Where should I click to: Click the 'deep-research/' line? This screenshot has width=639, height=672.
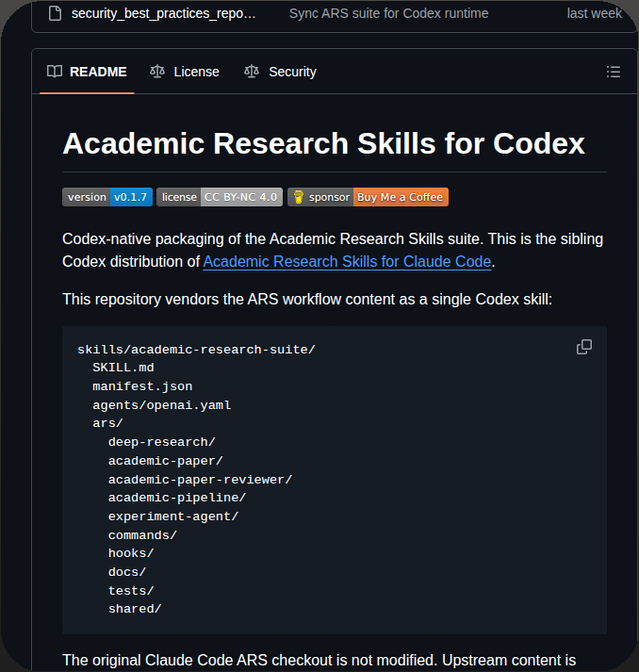161,442
